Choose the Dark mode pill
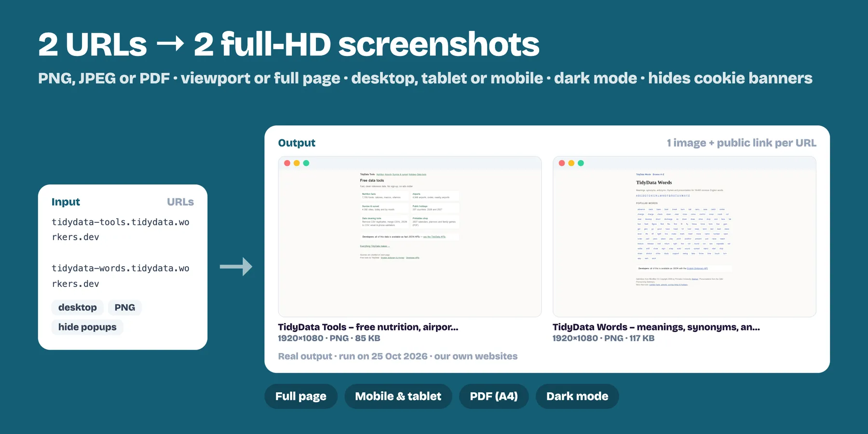Screen dimensions: 868x434 577,396
